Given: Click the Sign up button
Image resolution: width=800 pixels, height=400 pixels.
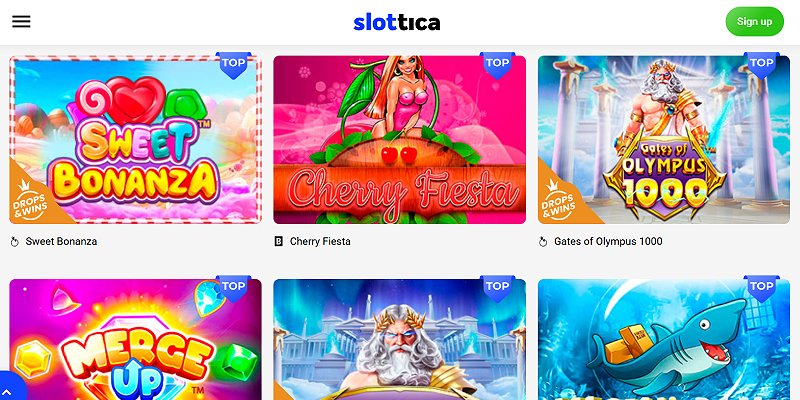Looking at the screenshot, I should pyautogui.click(x=755, y=21).
